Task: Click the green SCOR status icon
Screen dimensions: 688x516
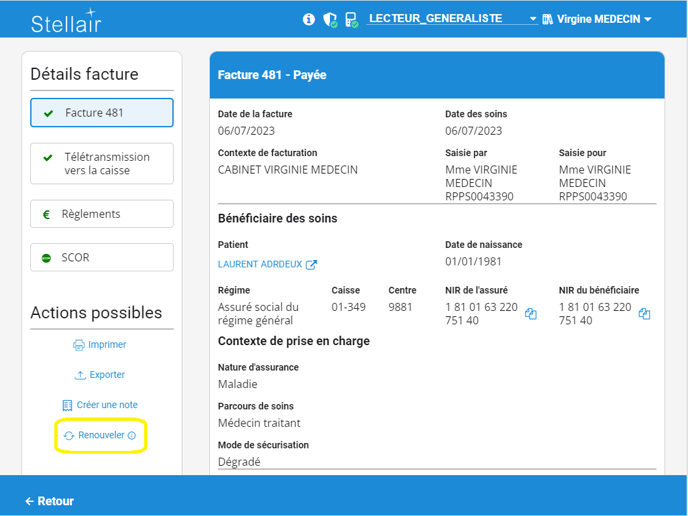Action: click(x=46, y=258)
